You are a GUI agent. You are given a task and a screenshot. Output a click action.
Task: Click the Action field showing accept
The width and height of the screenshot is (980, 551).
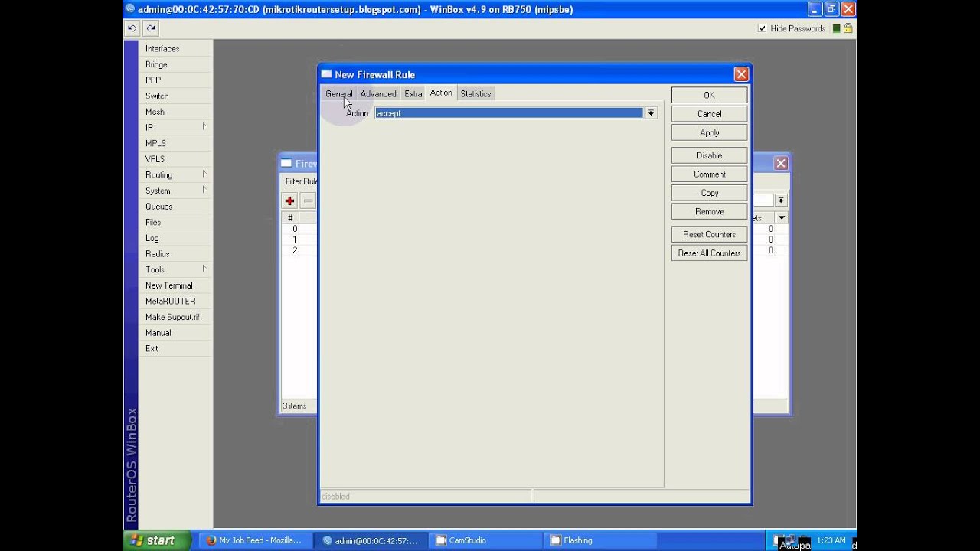pyautogui.click(x=509, y=113)
